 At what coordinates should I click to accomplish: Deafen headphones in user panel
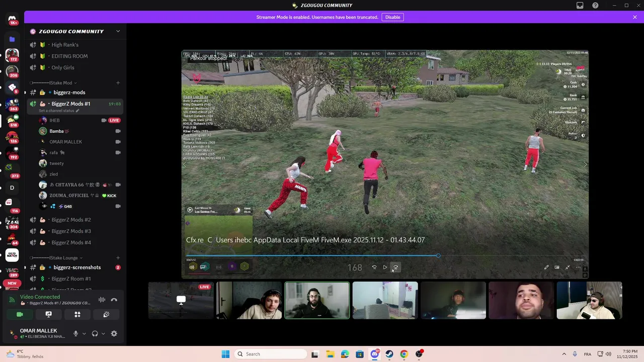click(95, 333)
